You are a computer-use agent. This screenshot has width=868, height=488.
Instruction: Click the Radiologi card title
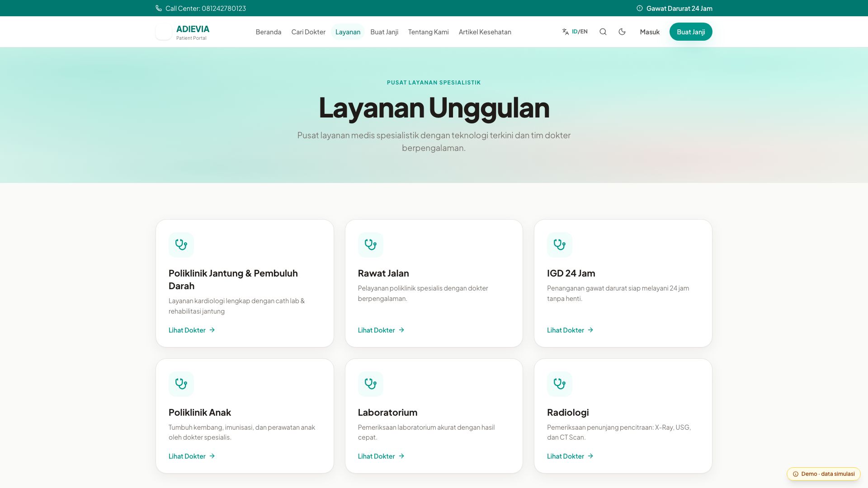tap(568, 413)
